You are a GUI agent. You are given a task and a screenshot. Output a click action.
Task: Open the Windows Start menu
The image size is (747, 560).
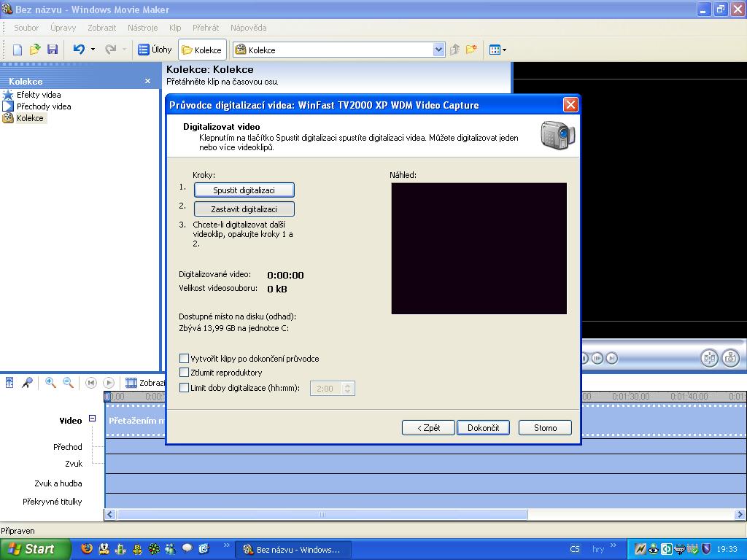click(35, 549)
